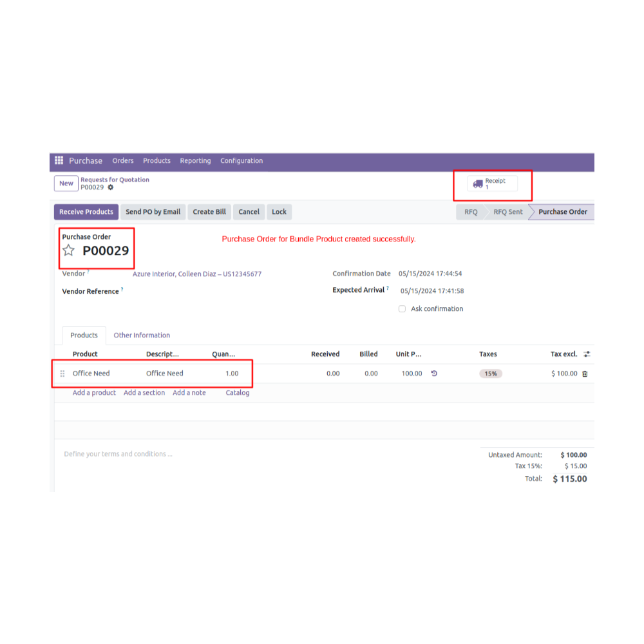The height and width of the screenshot is (644, 644).
Task: Click the Receipt truck icon
Action: tap(478, 184)
